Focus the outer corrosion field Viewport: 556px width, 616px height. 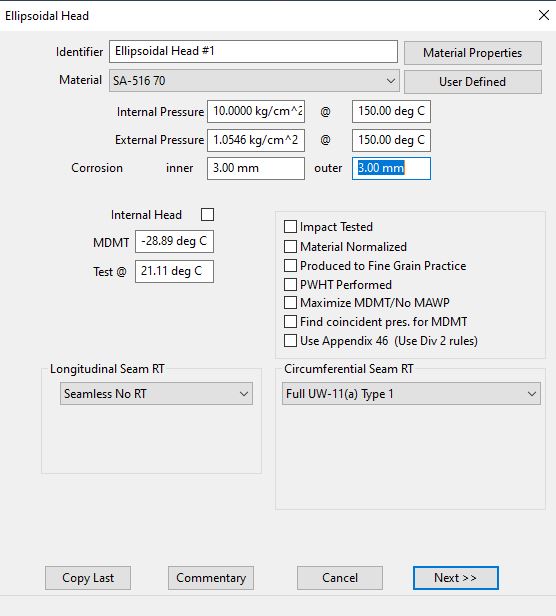point(391,169)
